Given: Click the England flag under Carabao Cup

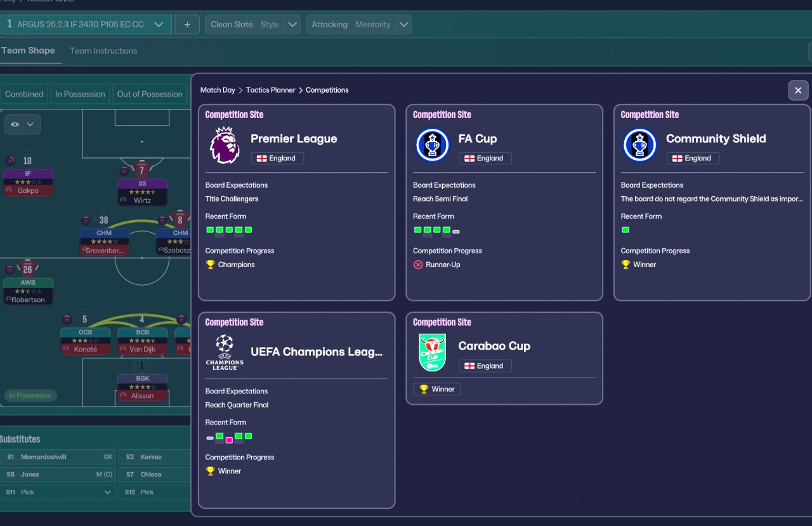Looking at the screenshot, I should (469, 366).
